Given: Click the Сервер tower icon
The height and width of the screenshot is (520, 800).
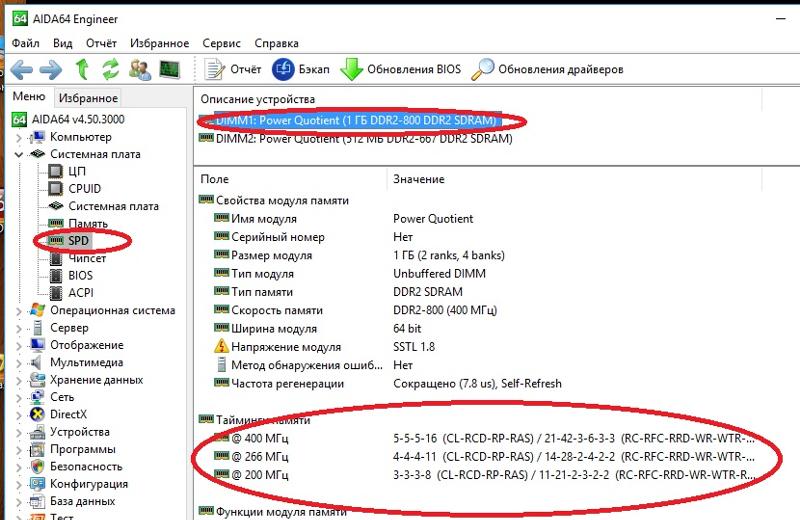Looking at the screenshot, I should (x=37, y=328).
